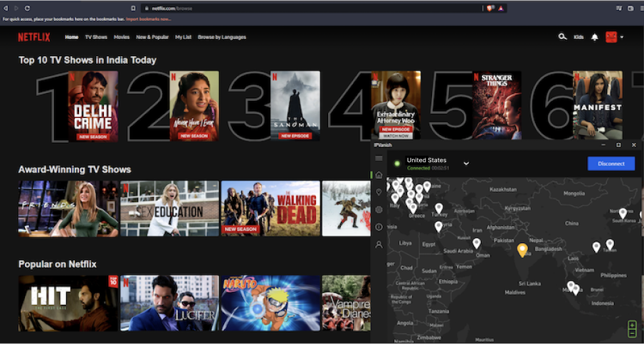644x344 pixels.
Task: Open the Movies menu item
Action: coord(122,37)
